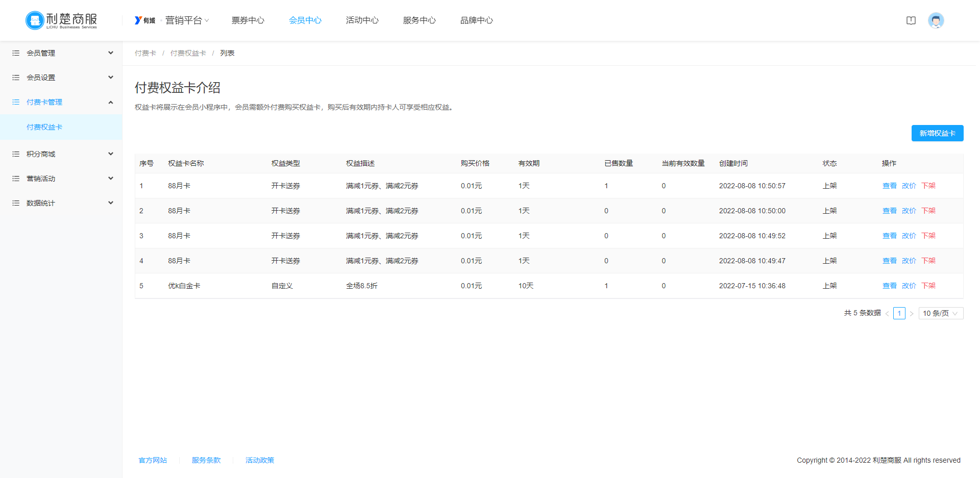980x478 pixels.
Task: Select 付费权益卡 submenu item
Action: (61, 127)
